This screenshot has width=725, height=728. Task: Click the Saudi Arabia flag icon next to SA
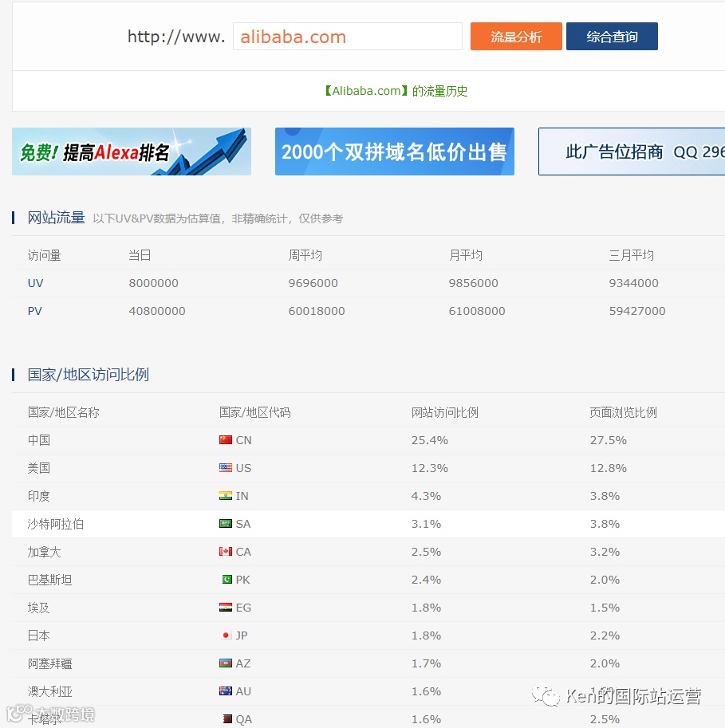point(225,523)
